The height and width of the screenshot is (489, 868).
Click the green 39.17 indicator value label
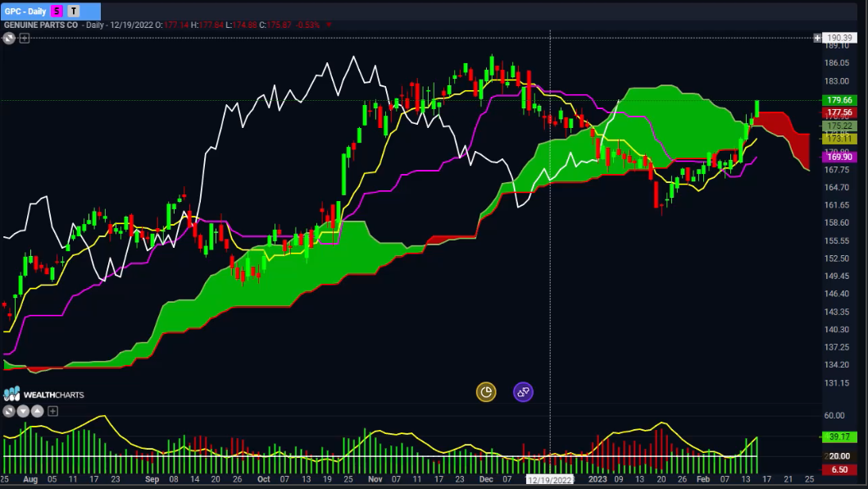(840, 436)
